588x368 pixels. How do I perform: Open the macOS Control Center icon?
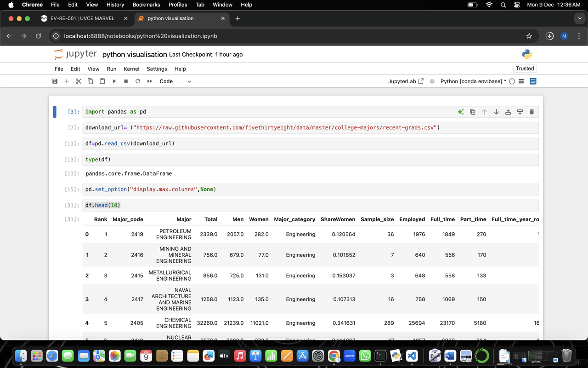tap(517, 5)
